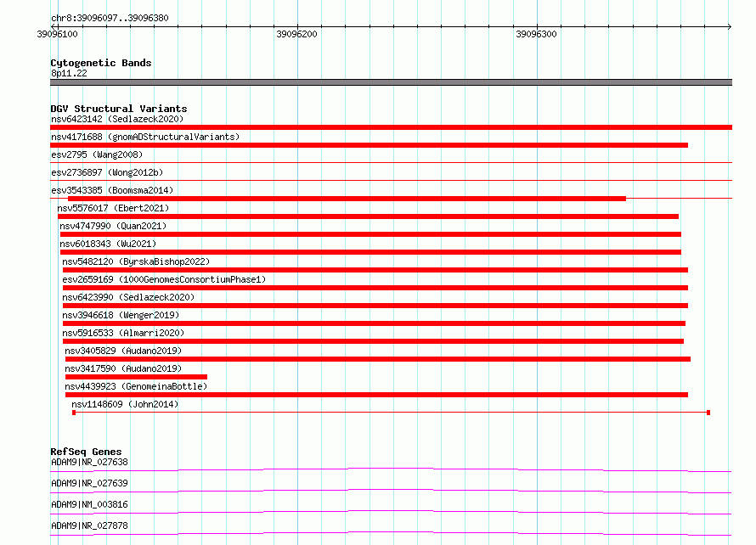756x545 pixels.
Task: Open ADAM9|NR_027878 transcript label
Action: [89, 525]
